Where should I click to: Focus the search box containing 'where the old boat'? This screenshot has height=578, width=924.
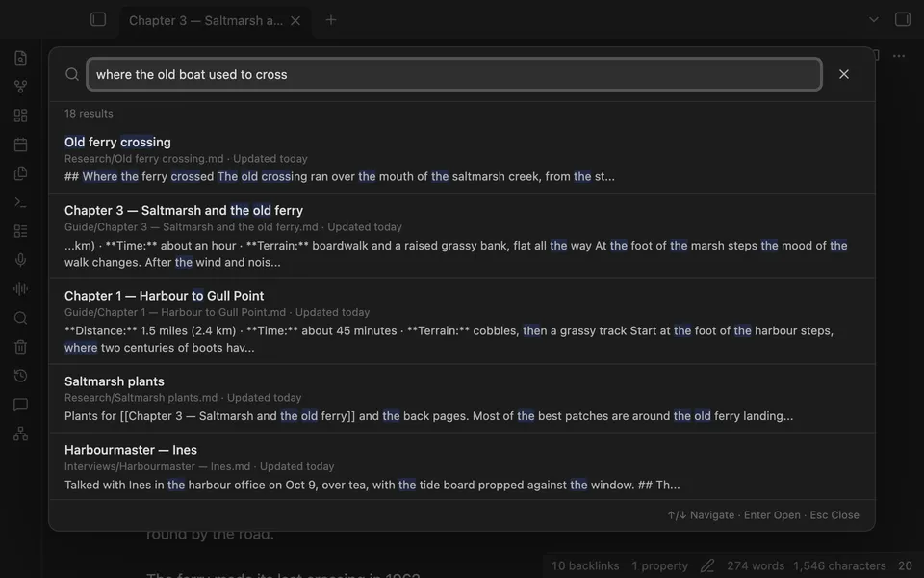tap(454, 74)
